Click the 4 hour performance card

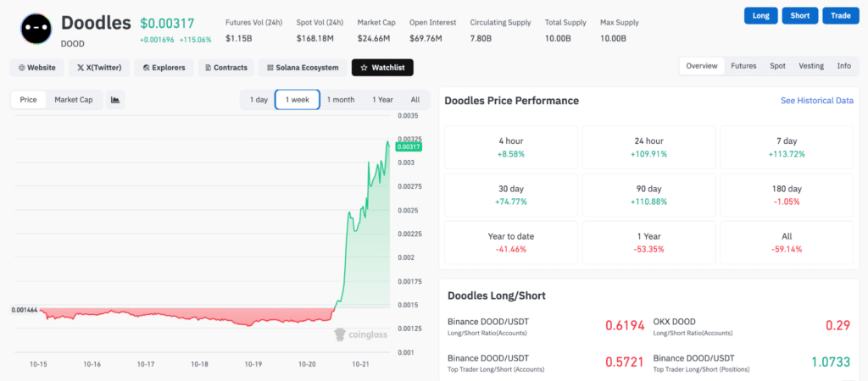point(511,147)
